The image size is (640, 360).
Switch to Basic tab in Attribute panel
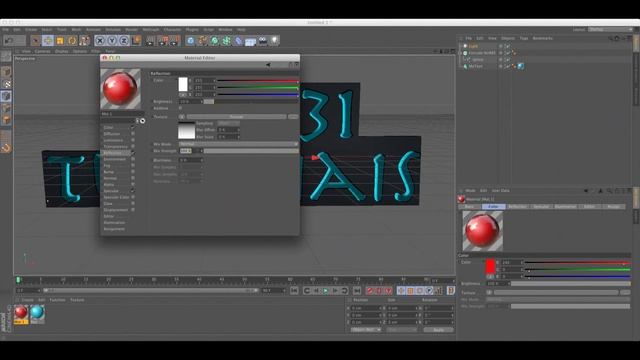[x=469, y=207]
